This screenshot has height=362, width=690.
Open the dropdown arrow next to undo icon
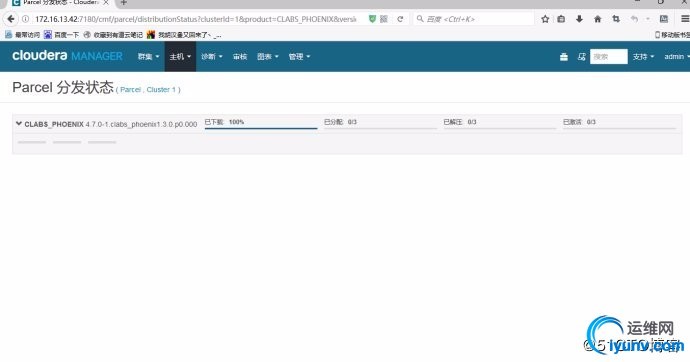[x=647, y=19]
